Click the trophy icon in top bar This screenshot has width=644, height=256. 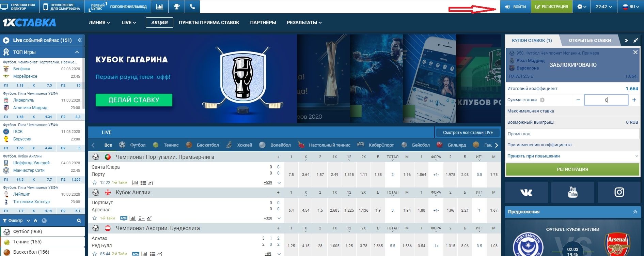point(176,6)
